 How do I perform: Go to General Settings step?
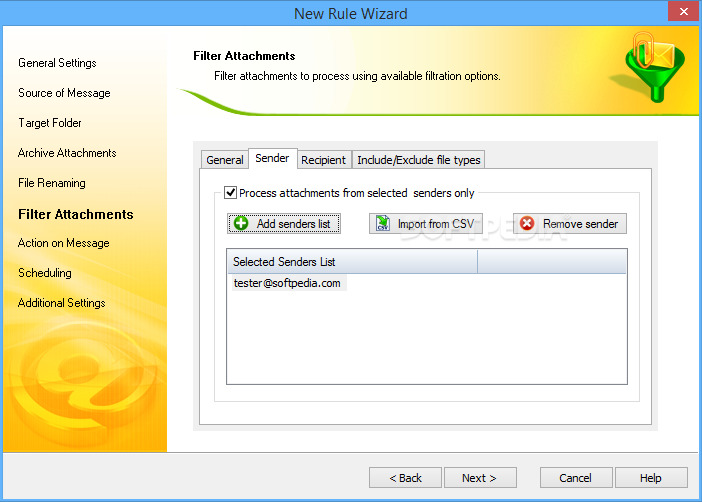pos(57,63)
